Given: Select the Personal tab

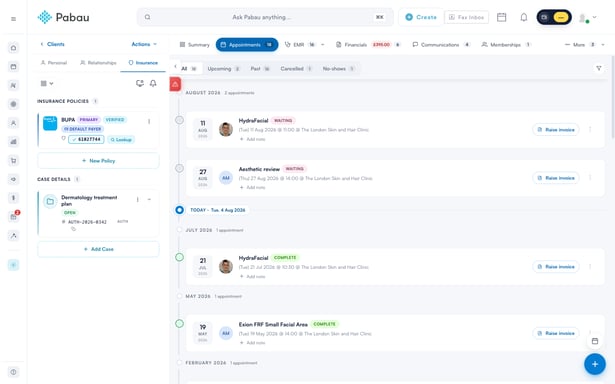Looking at the screenshot, I should pos(54,63).
